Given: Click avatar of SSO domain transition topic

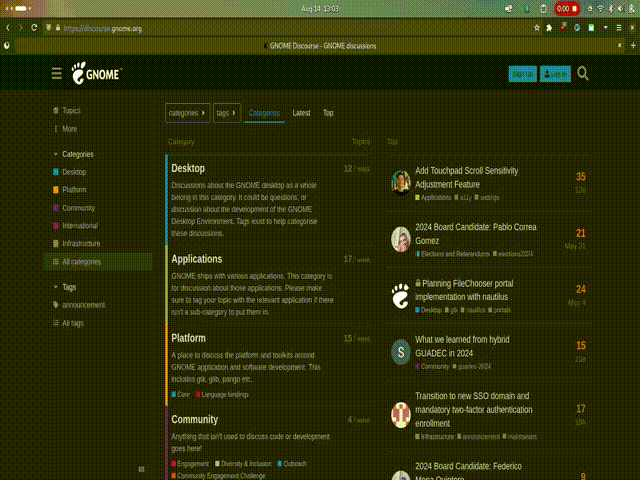Looking at the screenshot, I should click(401, 415).
